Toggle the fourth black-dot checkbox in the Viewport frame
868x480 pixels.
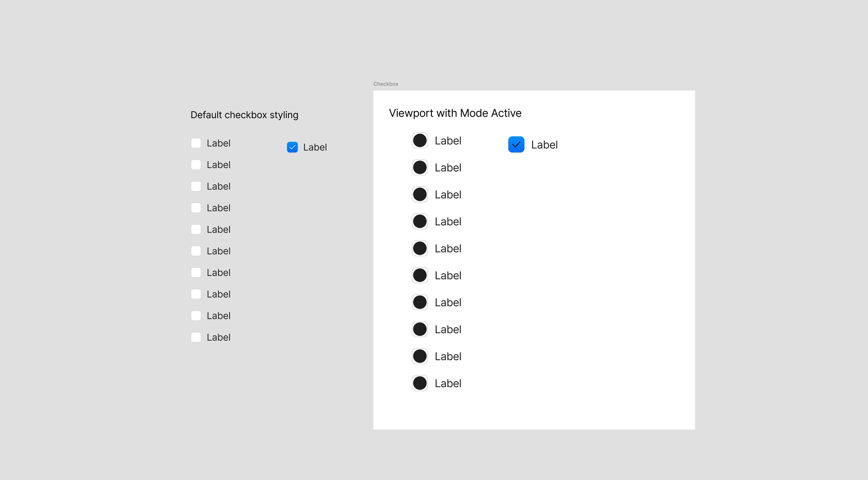tap(420, 221)
